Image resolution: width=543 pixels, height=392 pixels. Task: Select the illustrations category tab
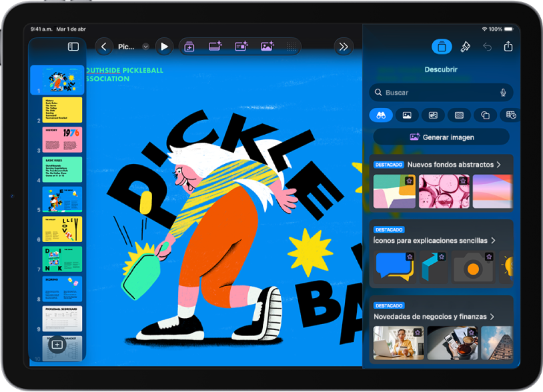point(433,115)
